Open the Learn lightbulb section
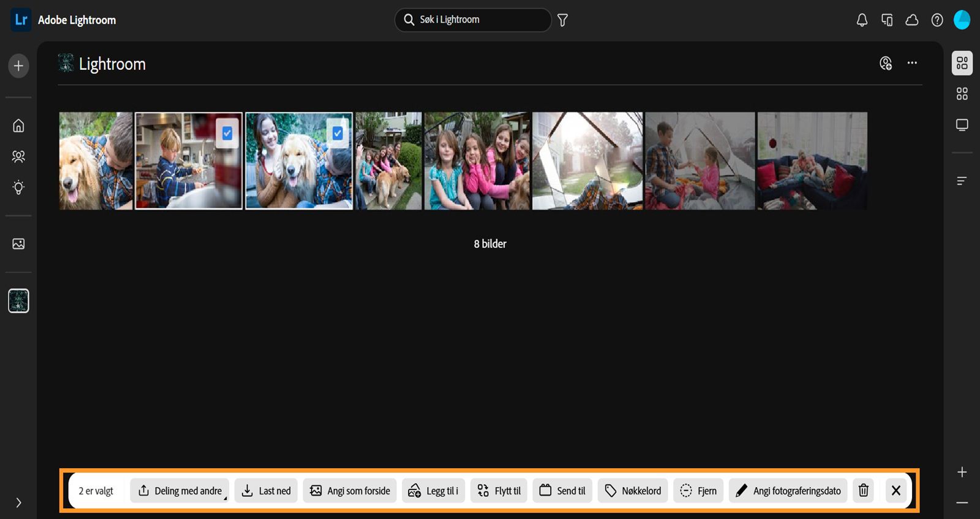This screenshot has width=980, height=519. click(x=18, y=188)
